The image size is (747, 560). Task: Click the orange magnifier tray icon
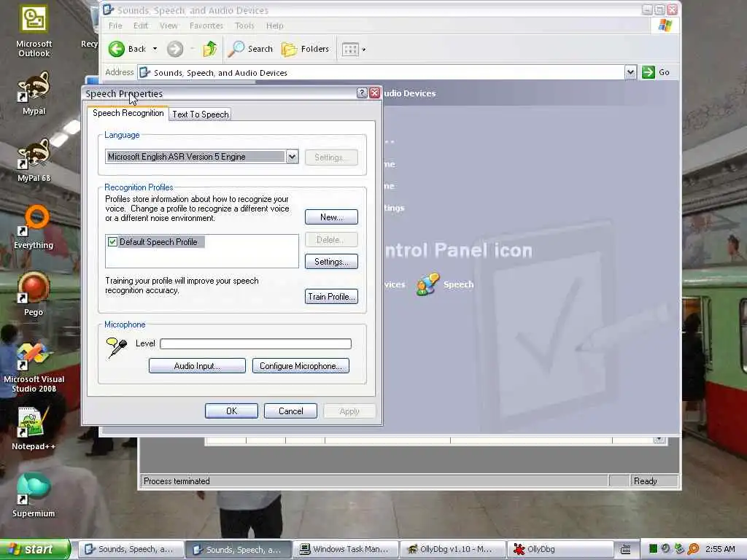pos(693,549)
